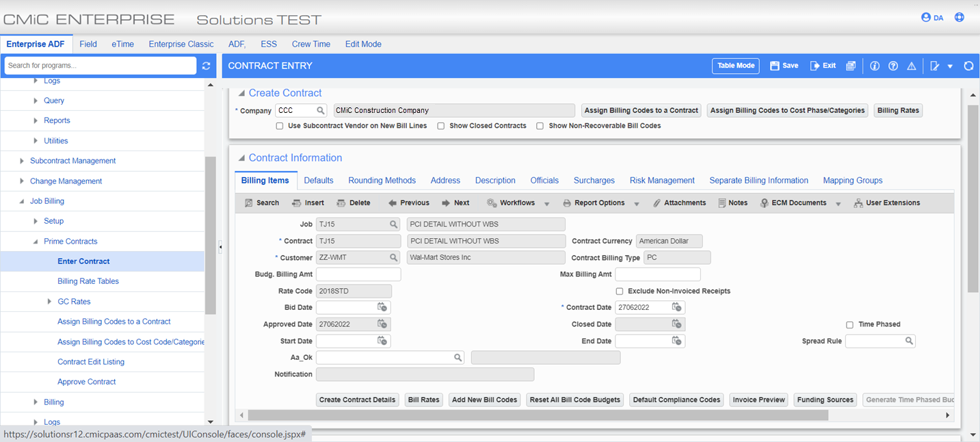Screen dimensions: 980x442
Task: Enable Show Closed Contracts checkbox
Action: coord(441,126)
